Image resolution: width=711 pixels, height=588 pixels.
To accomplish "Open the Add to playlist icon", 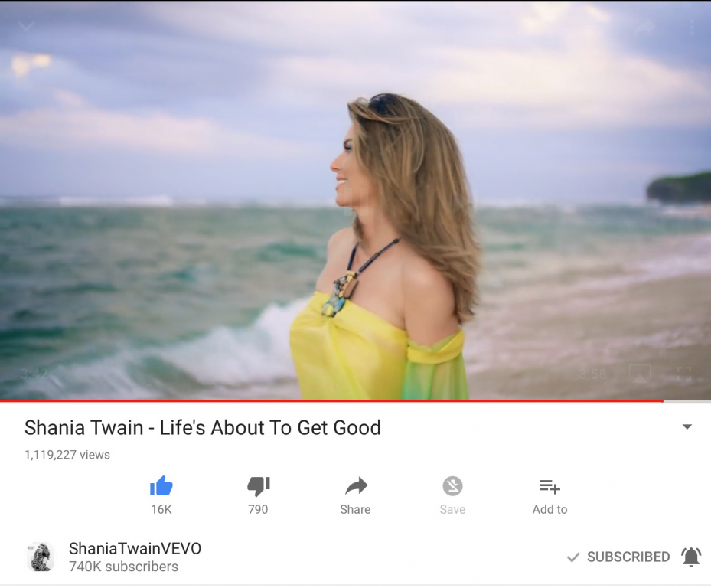I will tap(550, 486).
